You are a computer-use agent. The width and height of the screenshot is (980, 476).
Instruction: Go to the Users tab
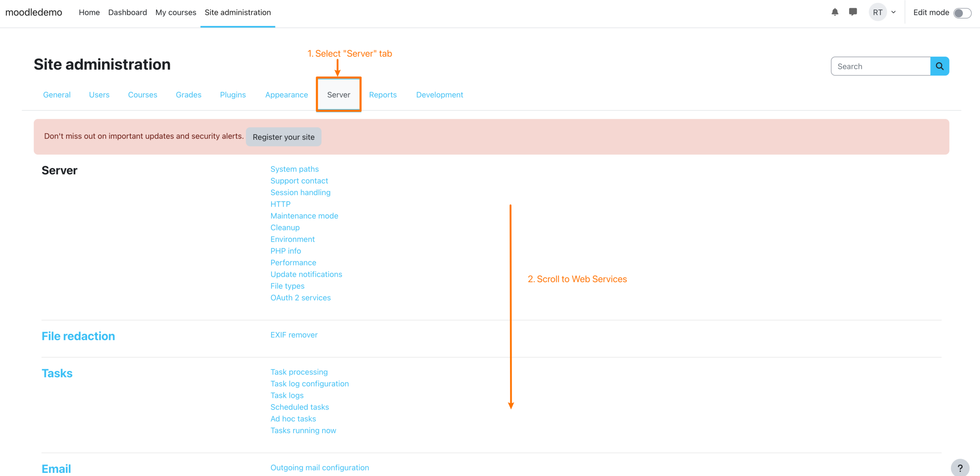(99, 95)
